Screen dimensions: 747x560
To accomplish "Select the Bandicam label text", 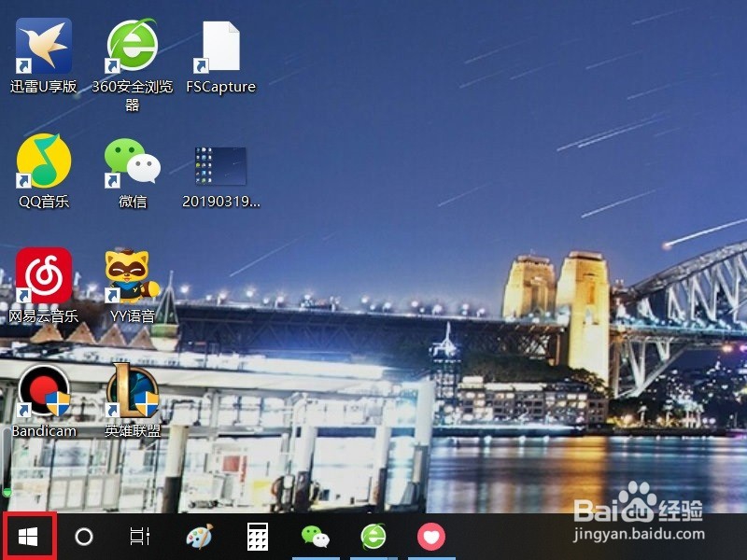I will [44, 431].
